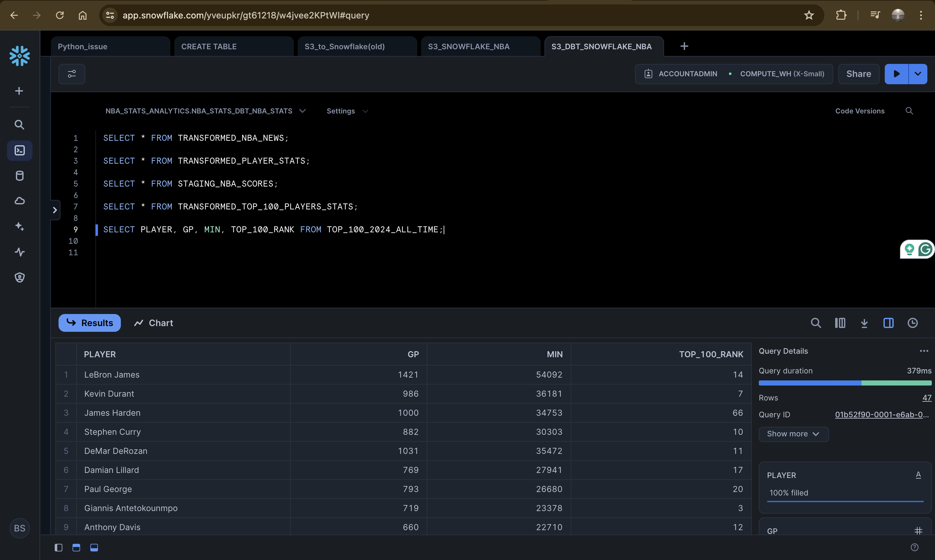The width and height of the screenshot is (935, 560).
Task: Click the Admin shield icon in sidebar
Action: 20,278
